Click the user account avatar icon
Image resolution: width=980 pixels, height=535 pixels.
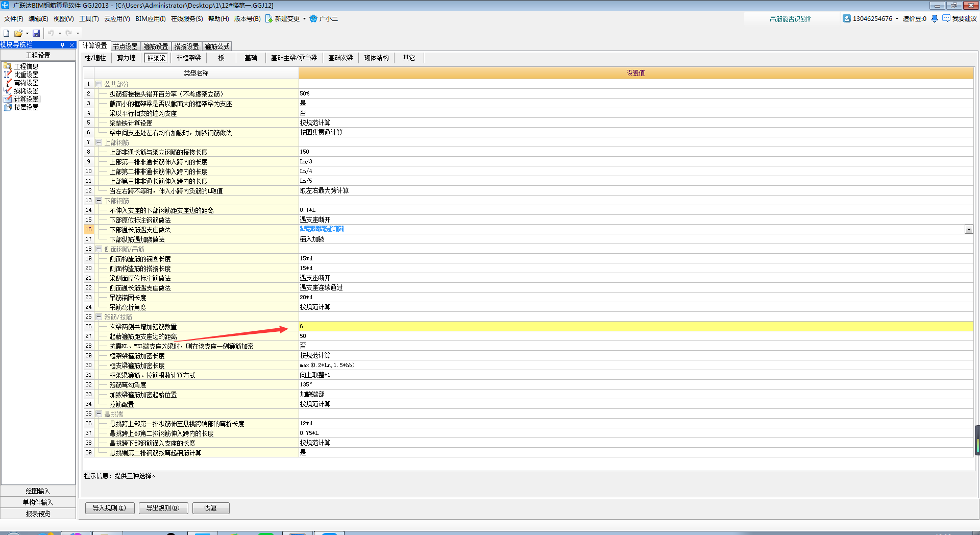click(x=847, y=18)
